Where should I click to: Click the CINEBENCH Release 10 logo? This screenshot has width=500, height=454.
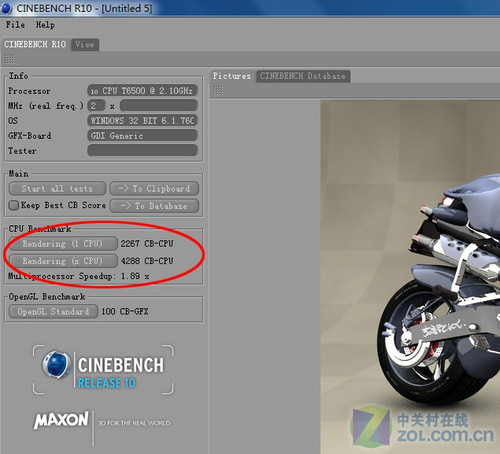pos(103,370)
